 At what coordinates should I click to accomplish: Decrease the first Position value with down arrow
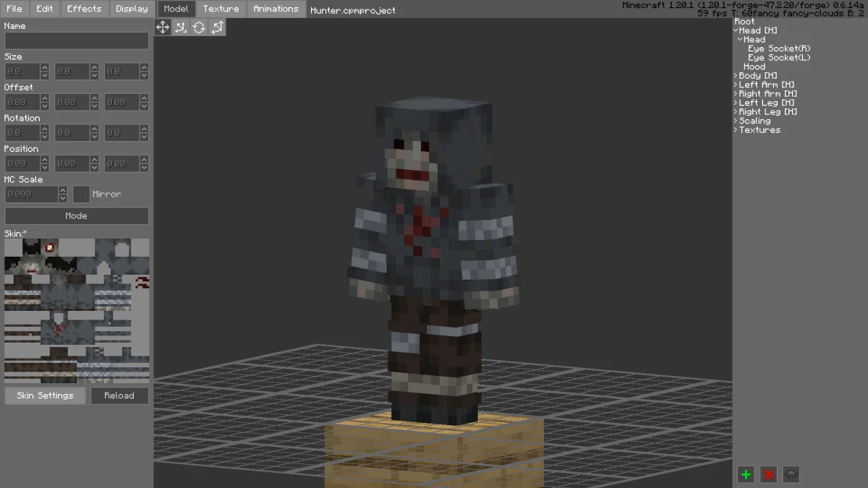(45, 168)
